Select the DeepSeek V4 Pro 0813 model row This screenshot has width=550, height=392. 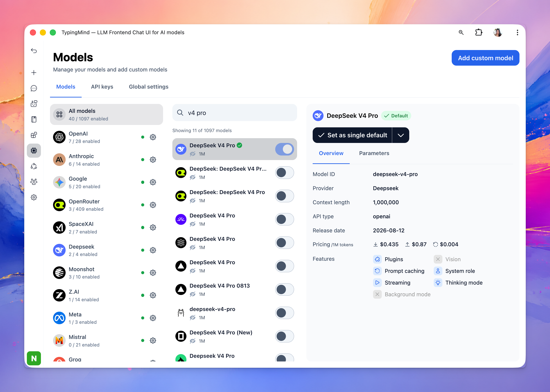(235, 290)
